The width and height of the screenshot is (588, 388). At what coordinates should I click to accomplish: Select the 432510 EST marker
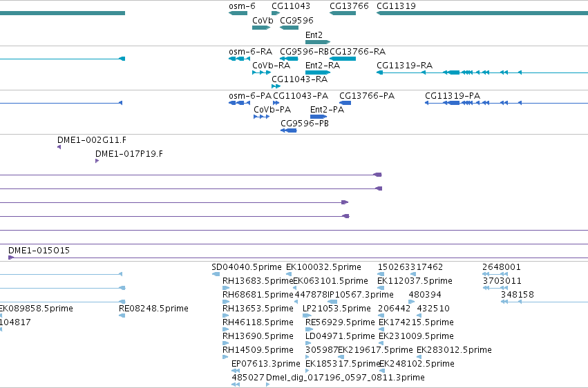[419, 316]
